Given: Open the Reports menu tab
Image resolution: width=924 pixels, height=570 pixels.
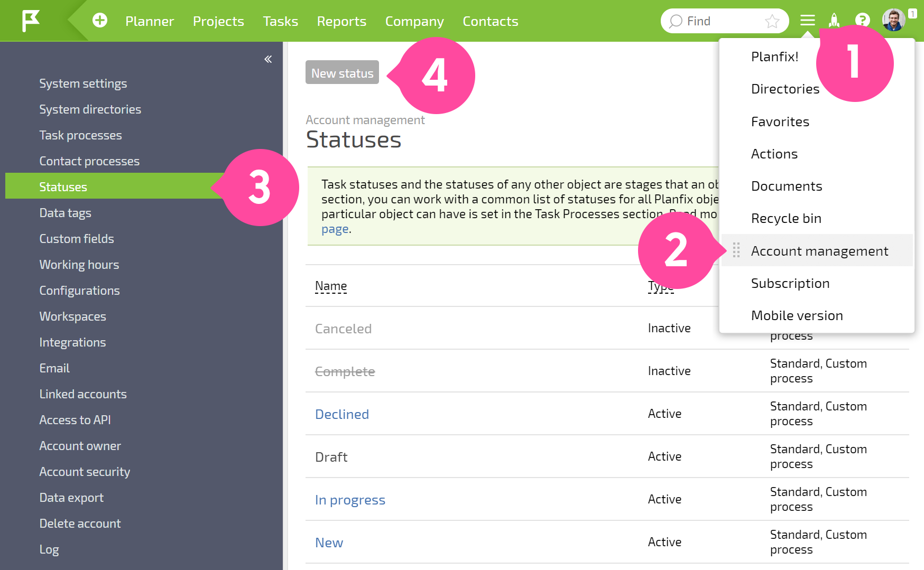Looking at the screenshot, I should tap(341, 21).
